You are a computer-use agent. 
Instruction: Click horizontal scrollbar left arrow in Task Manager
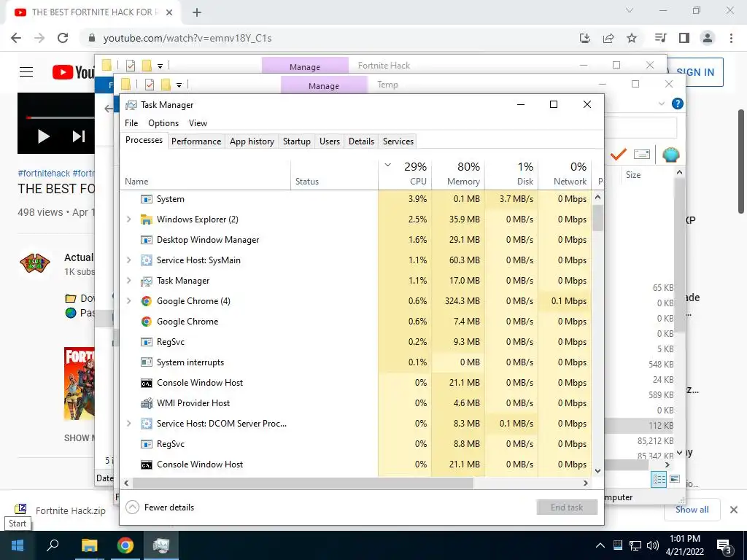[x=126, y=483]
